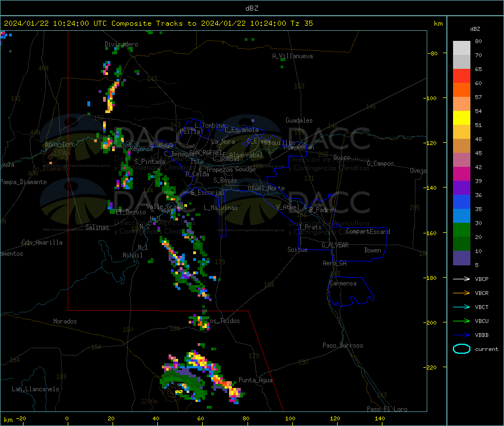Click the Aero_GA map label
Screen dimensions: 504x426
tap(335, 263)
